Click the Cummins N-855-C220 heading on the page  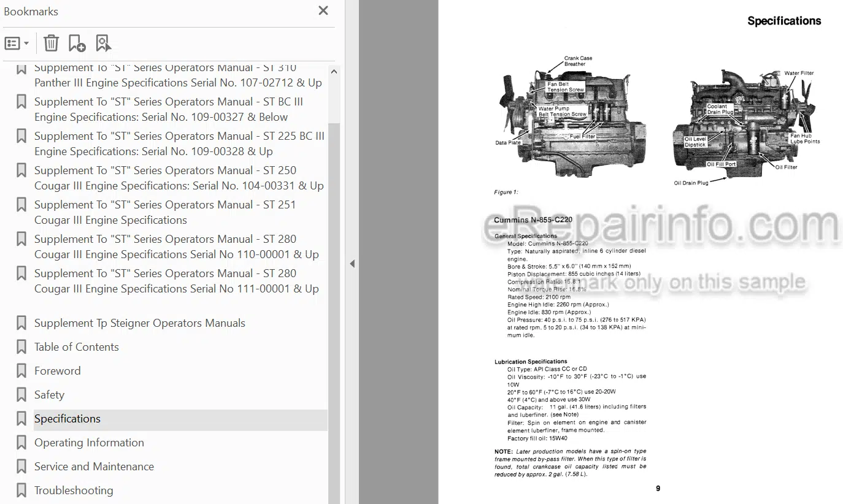[x=533, y=220]
